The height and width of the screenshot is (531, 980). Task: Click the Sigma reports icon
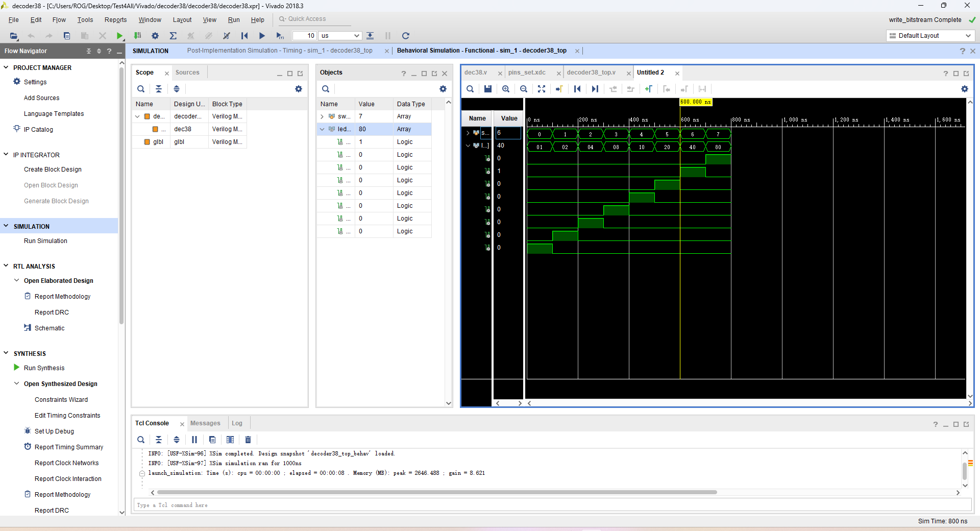coord(173,36)
